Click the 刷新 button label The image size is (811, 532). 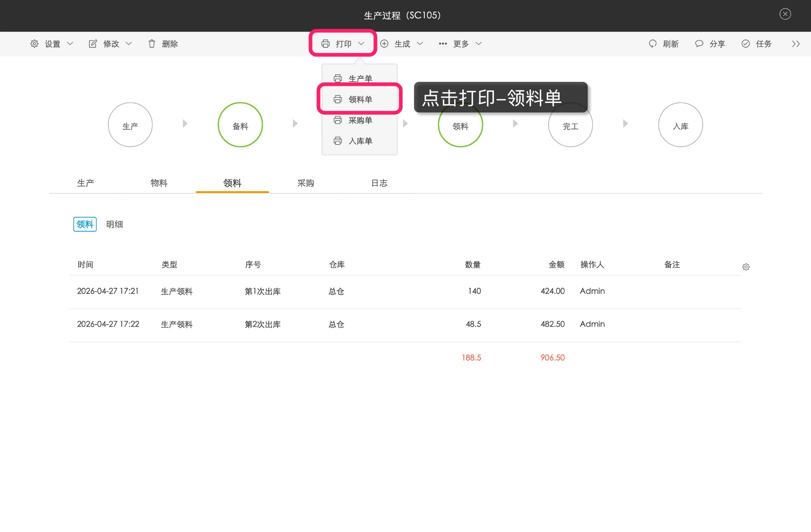pos(671,44)
